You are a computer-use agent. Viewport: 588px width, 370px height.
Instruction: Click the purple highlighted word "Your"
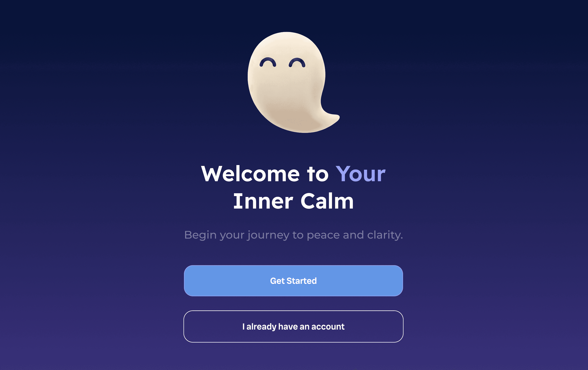coord(360,174)
